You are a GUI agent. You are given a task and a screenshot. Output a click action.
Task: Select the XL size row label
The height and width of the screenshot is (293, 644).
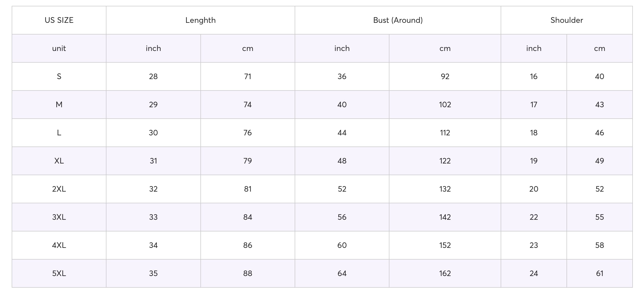pos(59,161)
